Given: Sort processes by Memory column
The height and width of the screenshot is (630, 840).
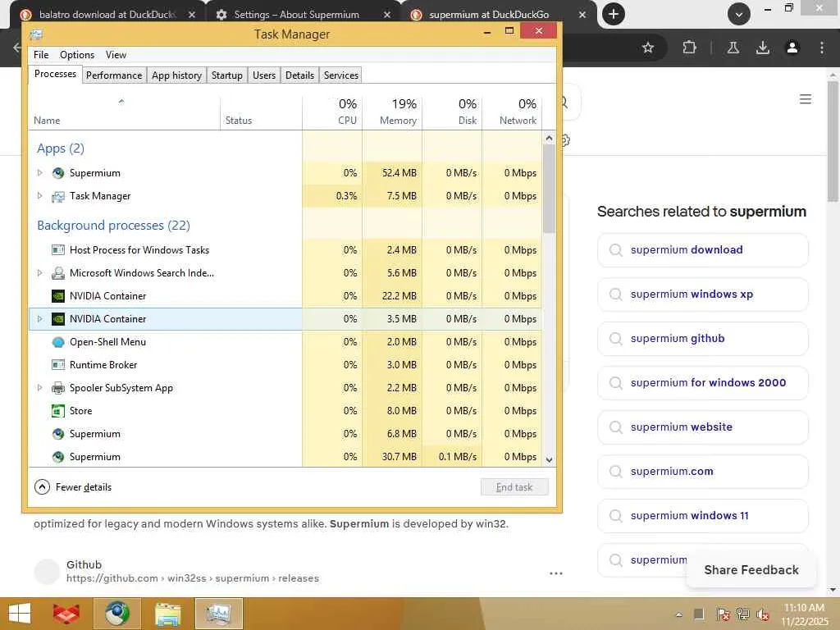Looking at the screenshot, I should tap(392, 112).
